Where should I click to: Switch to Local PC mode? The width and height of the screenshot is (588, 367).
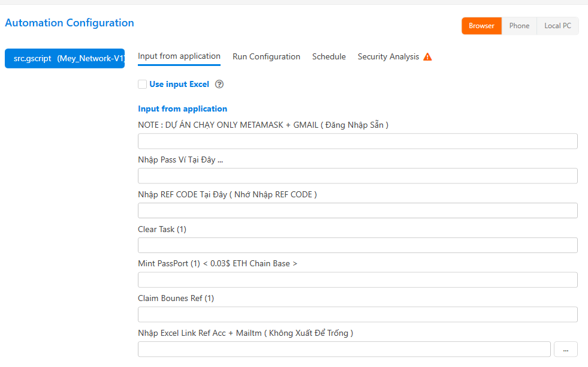point(557,26)
